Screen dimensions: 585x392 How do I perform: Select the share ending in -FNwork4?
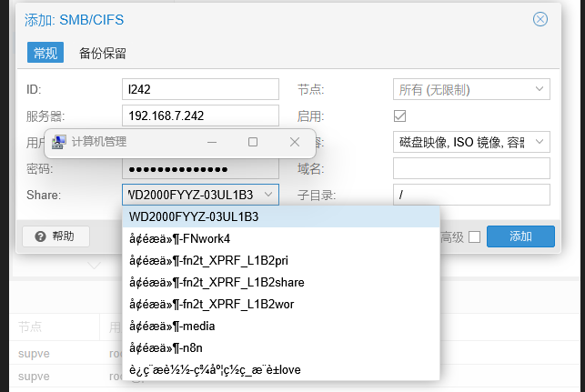tap(281, 238)
